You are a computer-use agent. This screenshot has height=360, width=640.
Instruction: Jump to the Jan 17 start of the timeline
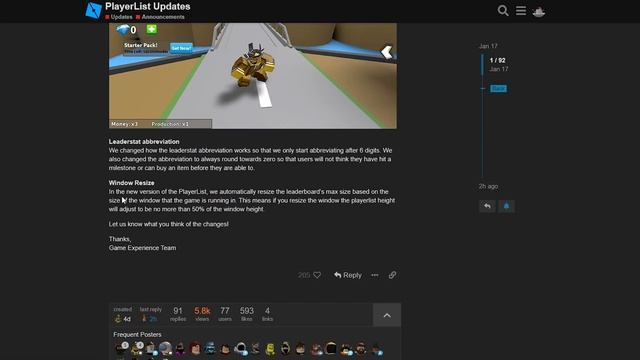(488, 46)
